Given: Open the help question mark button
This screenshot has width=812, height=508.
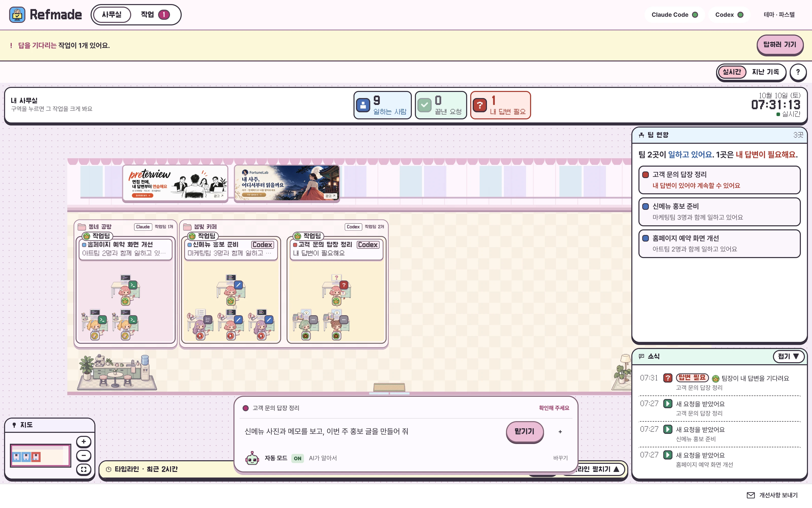Looking at the screenshot, I should 798,72.
